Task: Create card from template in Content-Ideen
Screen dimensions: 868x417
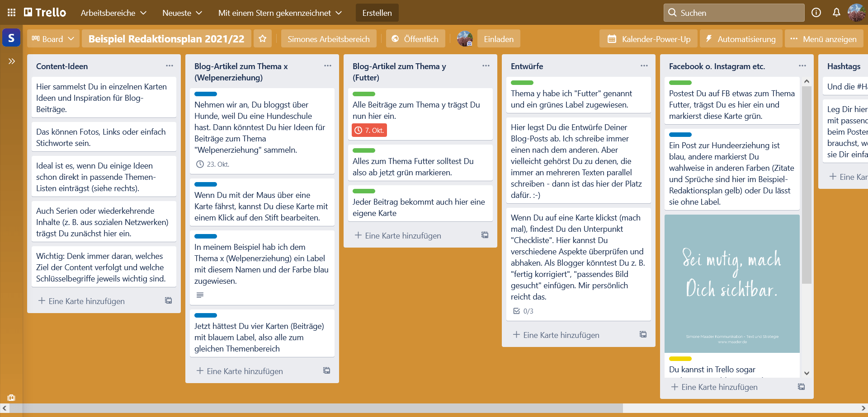Action: (169, 300)
